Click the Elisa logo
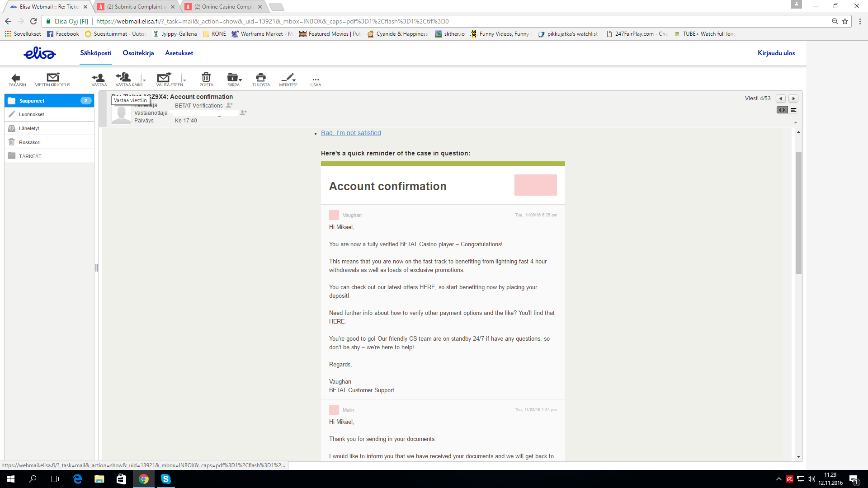This screenshot has height=488, width=868. coord(40,53)
